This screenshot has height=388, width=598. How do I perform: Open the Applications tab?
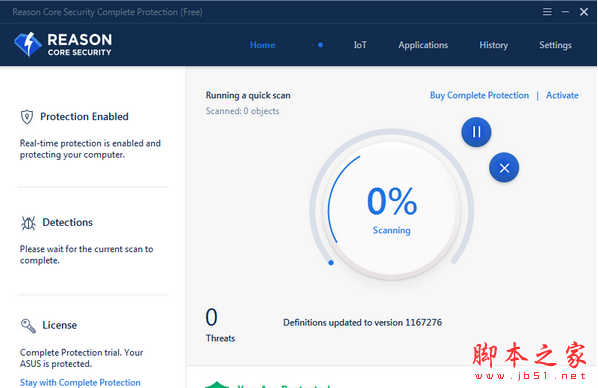423,45
